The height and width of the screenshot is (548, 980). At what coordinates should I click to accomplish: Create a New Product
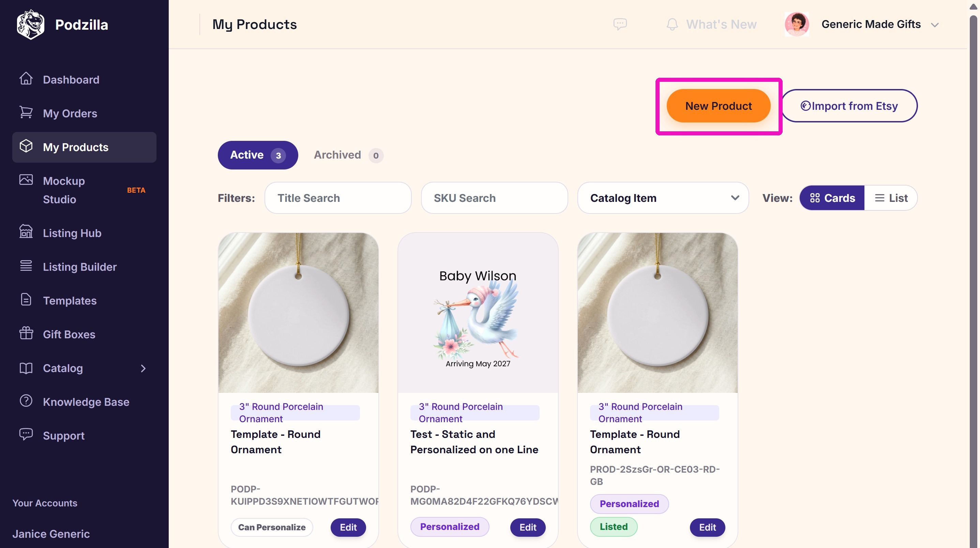718,106
